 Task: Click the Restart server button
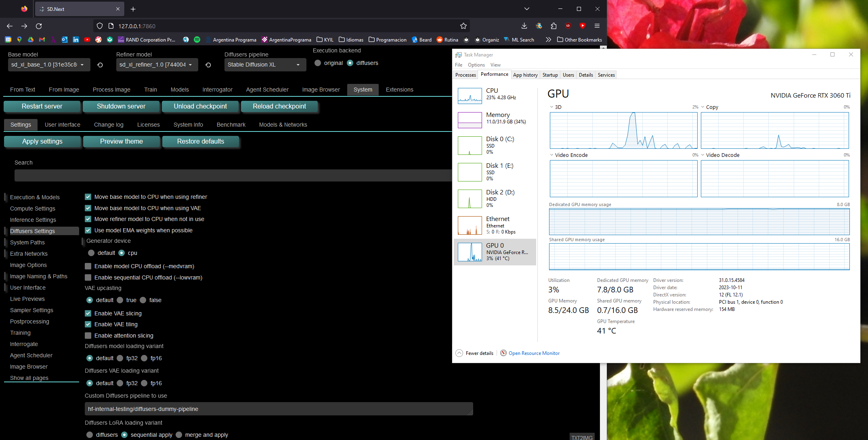coord(42,106)
